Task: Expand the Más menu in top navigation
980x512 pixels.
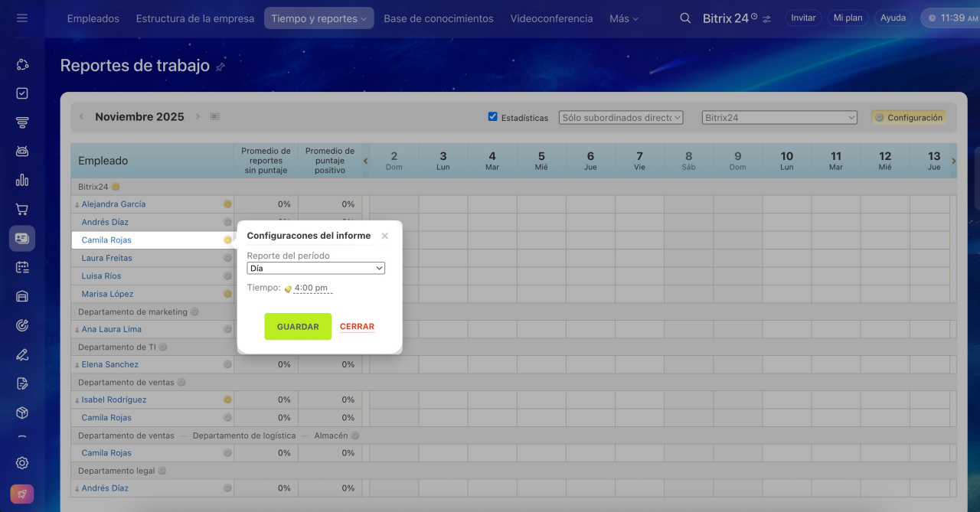Action: pos(623,18)
